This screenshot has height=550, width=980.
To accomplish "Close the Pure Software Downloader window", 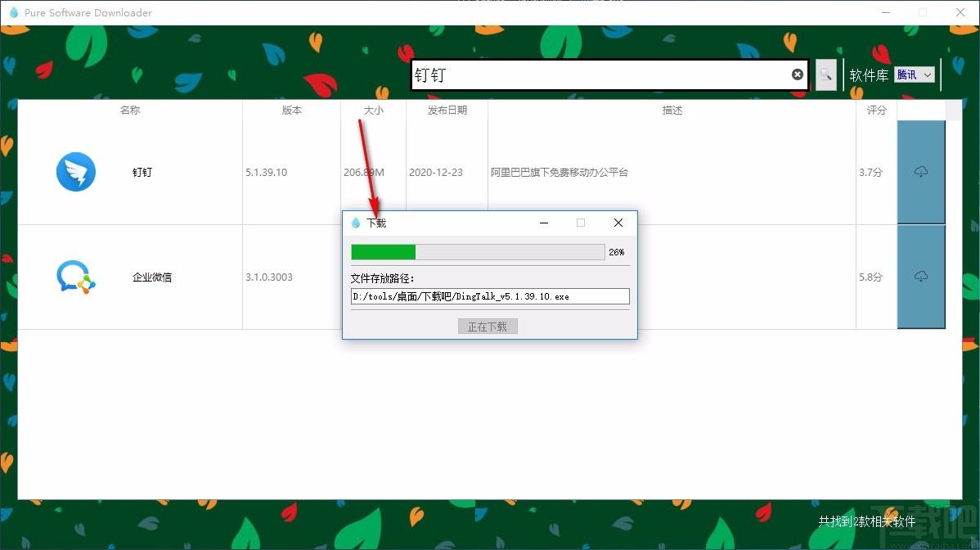I will (x=960, y=12).
